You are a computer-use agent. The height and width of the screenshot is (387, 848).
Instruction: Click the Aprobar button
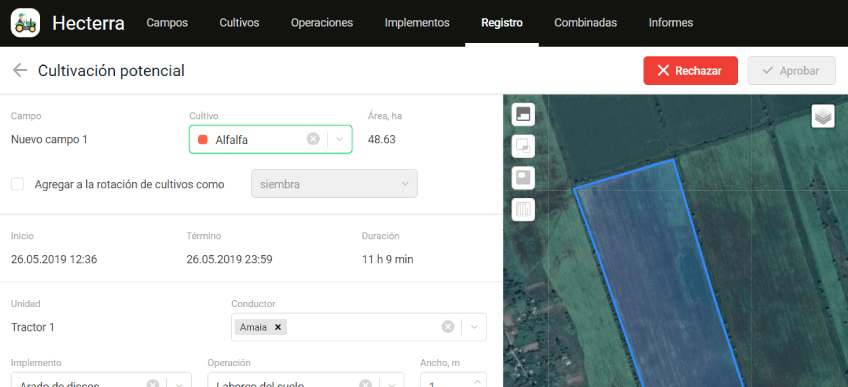tap(792, 71)
